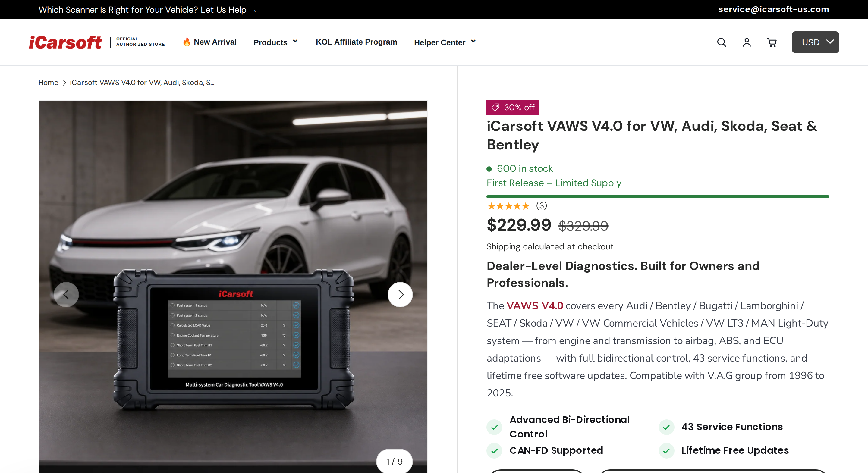Click the service email address
868x473 pixels.
(774, 9)
